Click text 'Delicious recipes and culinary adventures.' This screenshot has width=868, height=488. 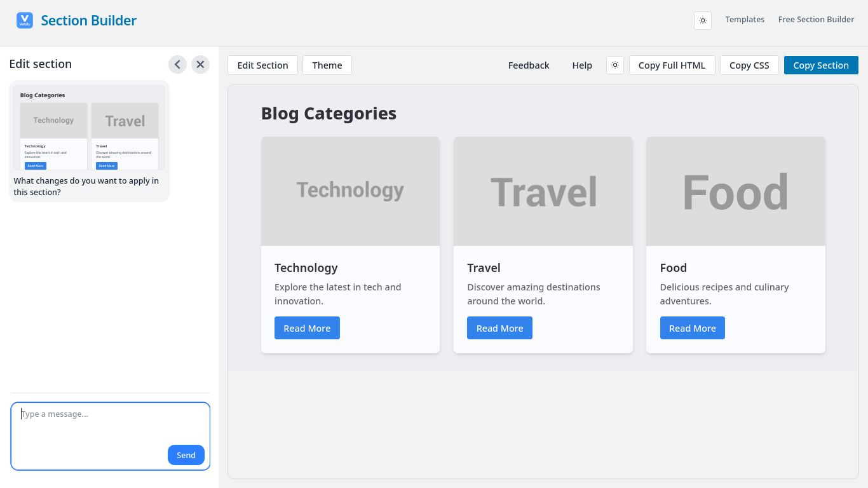(x=724, y=294)
